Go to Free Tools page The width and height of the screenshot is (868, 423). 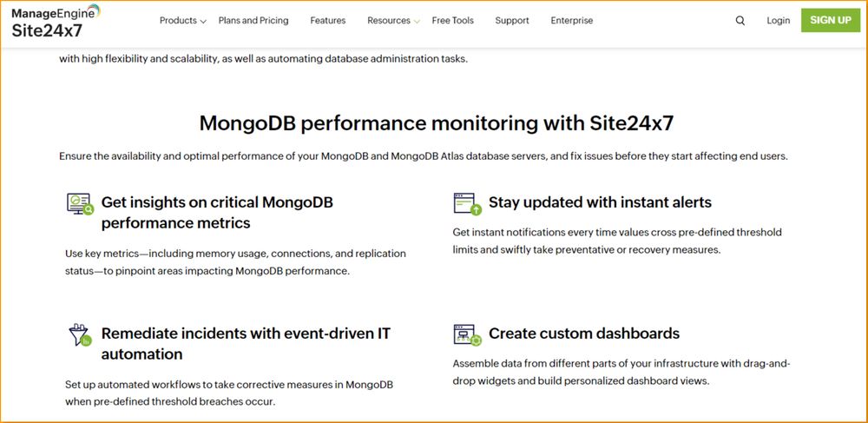(453, 21)
